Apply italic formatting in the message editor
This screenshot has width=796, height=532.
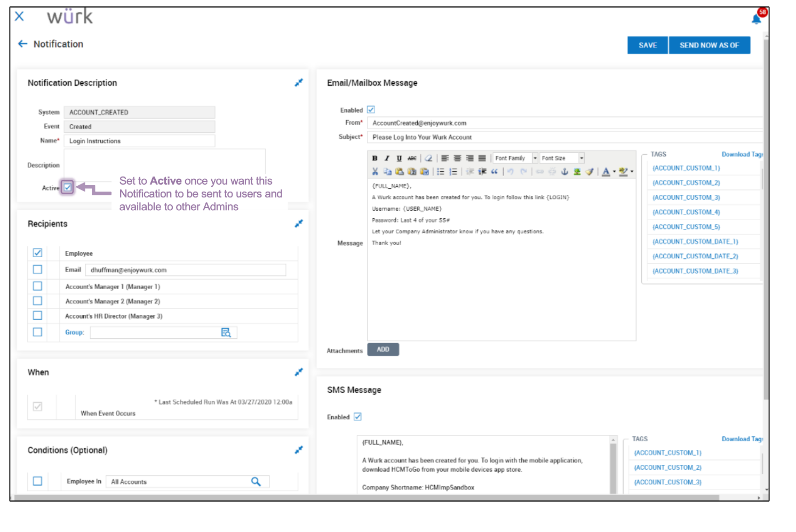[x=387, y=158]
